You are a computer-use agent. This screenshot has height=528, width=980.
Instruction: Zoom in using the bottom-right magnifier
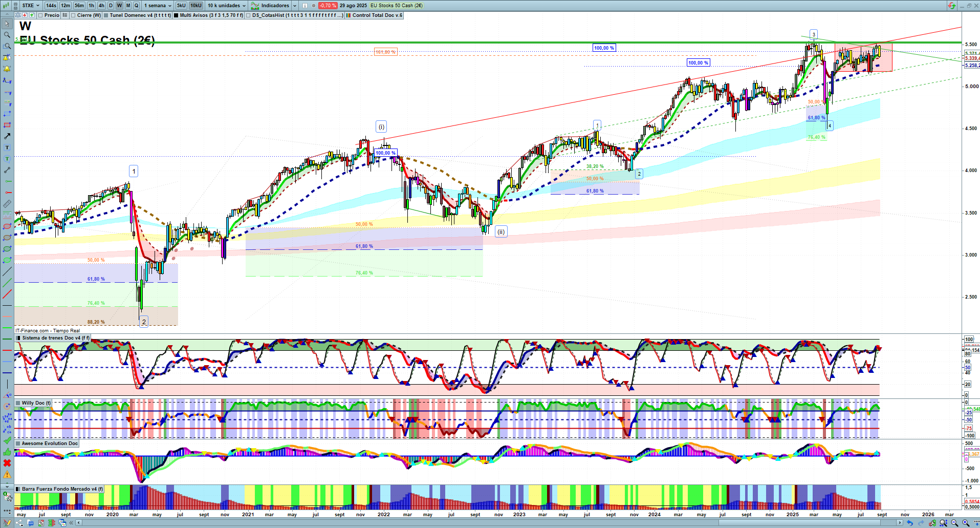966,523
